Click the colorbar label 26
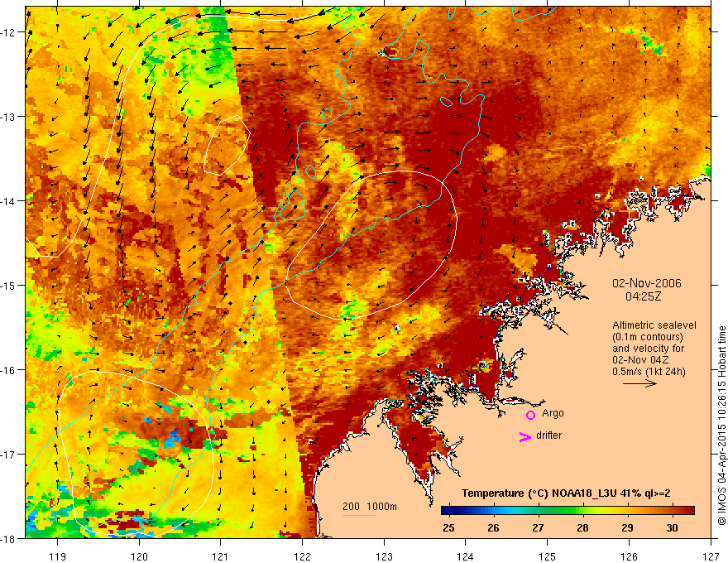The image size is (728, 563). tap(493, 527)
